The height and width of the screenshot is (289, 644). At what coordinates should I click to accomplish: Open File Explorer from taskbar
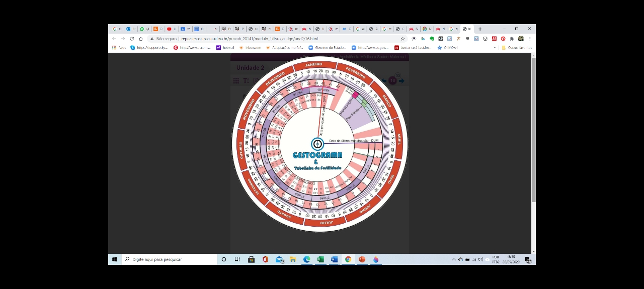tap(293, 259)
